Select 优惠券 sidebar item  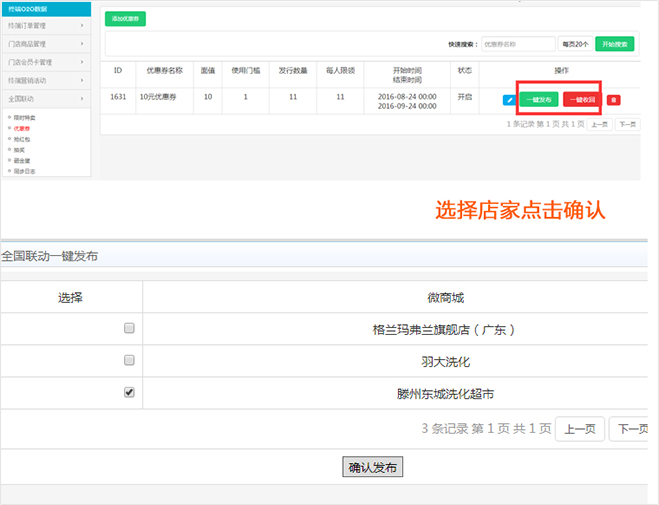tap(21, 128)
